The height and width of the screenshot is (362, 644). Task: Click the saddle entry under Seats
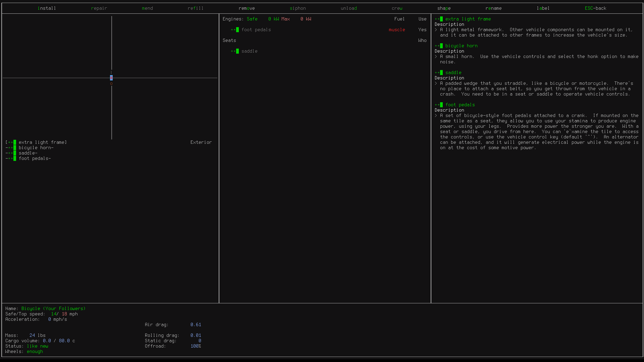tap(249, 51)
